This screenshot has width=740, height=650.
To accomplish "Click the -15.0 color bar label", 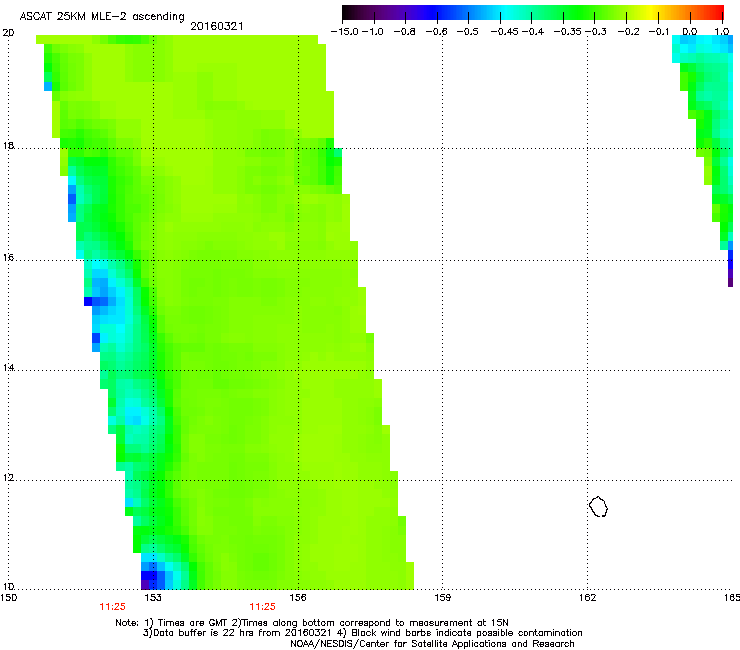I will pos(345,32).
